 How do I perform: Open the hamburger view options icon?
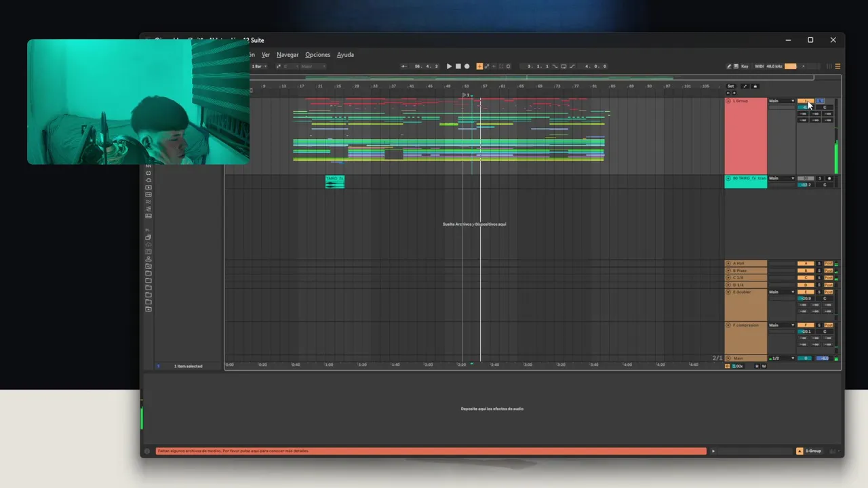tap(837, 66)
